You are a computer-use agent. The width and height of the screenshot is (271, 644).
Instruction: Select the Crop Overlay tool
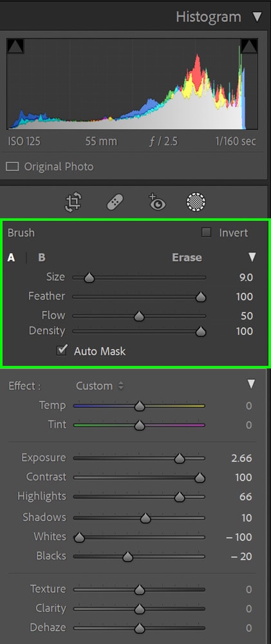point(74,202)
